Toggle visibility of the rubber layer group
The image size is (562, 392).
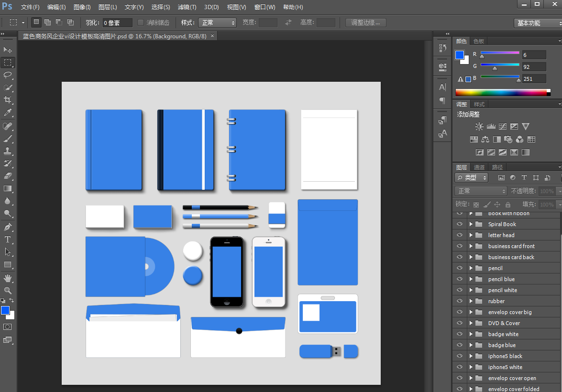click(460, 301)
